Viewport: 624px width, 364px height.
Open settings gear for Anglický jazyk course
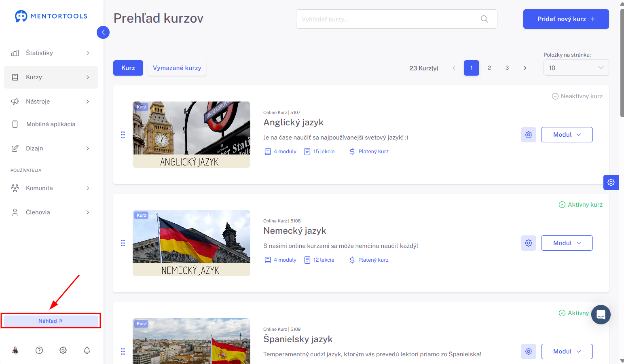(x=529, y=135)
